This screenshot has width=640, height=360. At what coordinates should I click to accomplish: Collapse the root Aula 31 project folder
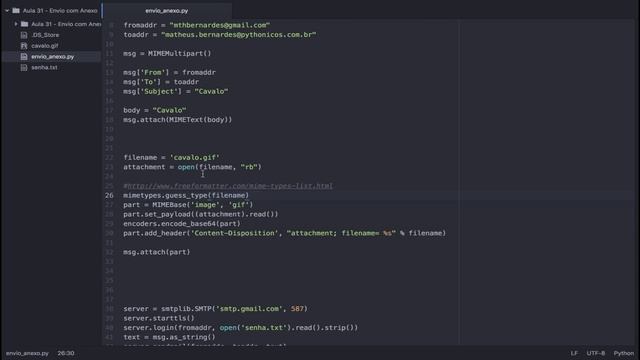click(7, 11)
